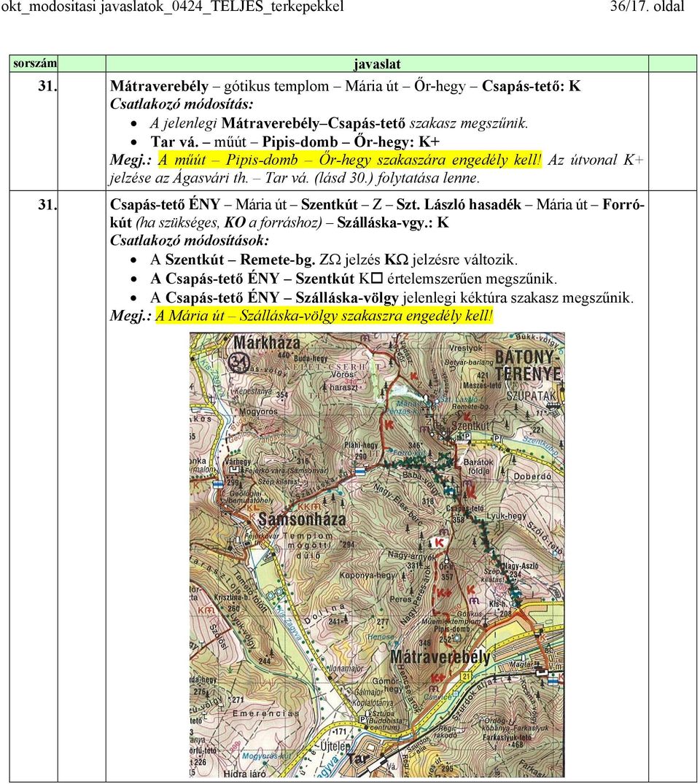Click the 'Mogyorós' label on the map
The width and height of the screenshot is (700, 784).
pyautogui.click(x=258, y=411)
